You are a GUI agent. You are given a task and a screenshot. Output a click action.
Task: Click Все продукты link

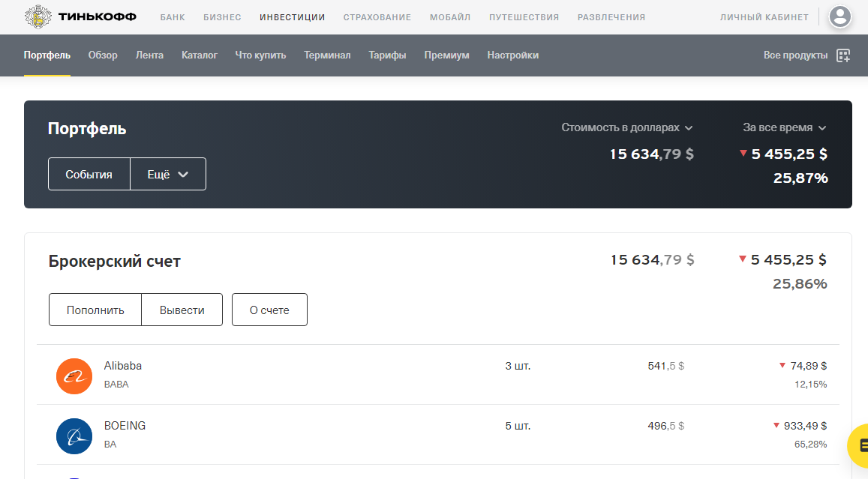[x=795, y=55]
